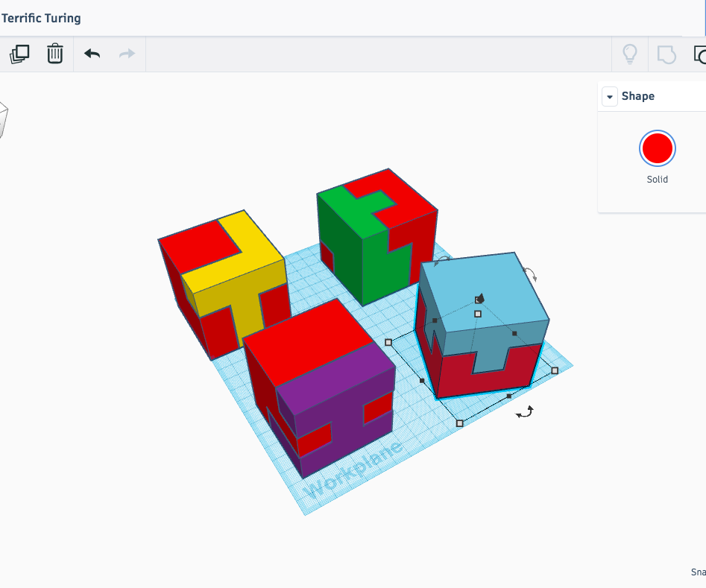Click the Group shapes icon
The width and height of the screenshot is (706, 588).
(x=666, y=54)
